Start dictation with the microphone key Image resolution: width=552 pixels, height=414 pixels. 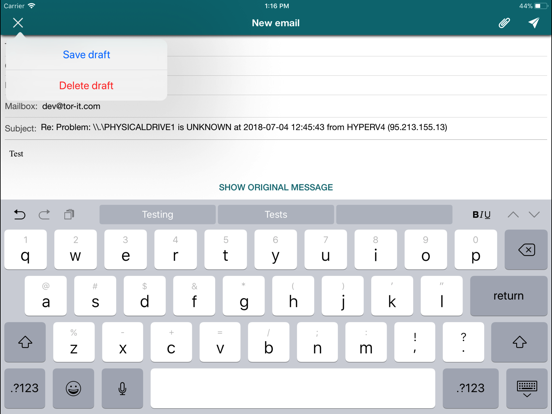point(122,388)
